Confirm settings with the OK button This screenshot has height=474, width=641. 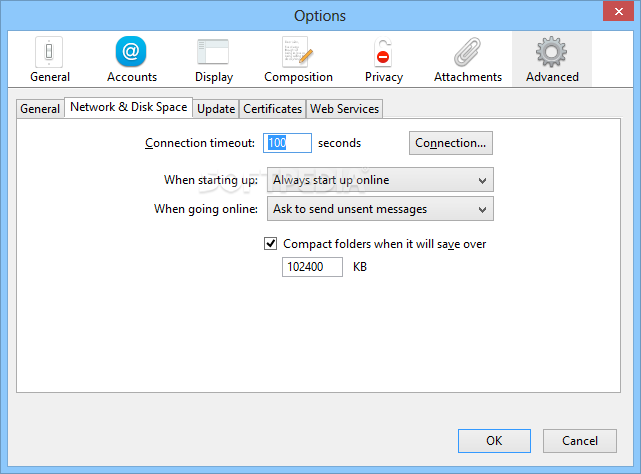pos(494,440)
